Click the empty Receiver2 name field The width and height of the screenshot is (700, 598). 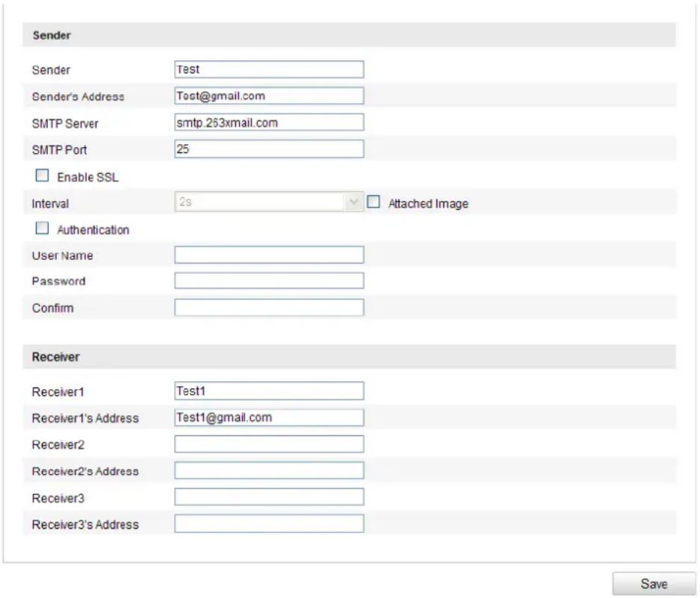point(269,444)
